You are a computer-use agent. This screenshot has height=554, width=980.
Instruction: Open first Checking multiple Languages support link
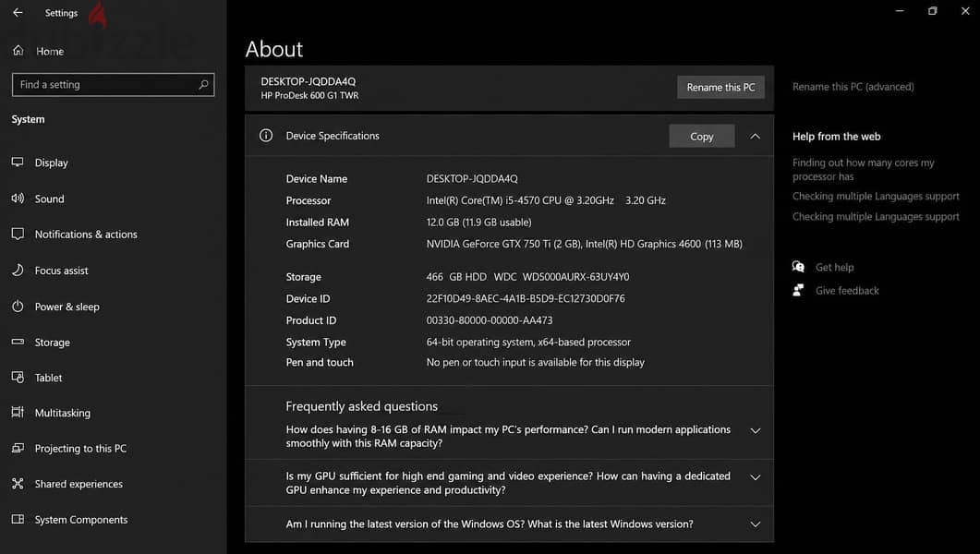(x=876, y=196)
